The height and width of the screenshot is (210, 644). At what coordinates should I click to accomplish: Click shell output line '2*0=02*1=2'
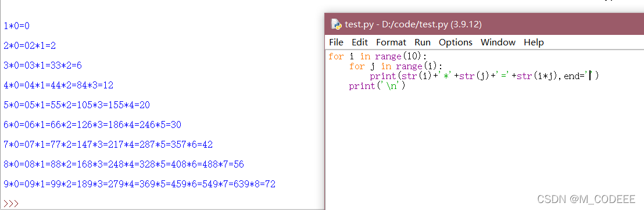click(x=30, y=45)
